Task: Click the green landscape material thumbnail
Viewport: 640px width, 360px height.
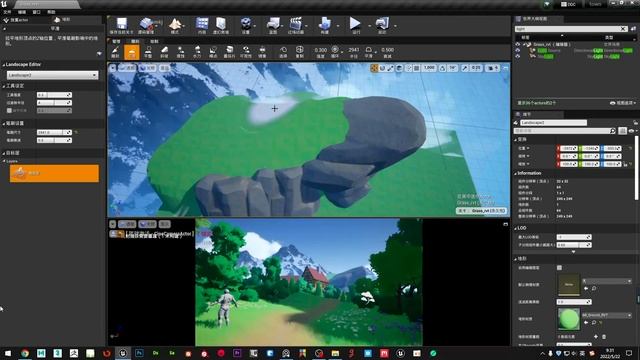Action: coord(568,318)
